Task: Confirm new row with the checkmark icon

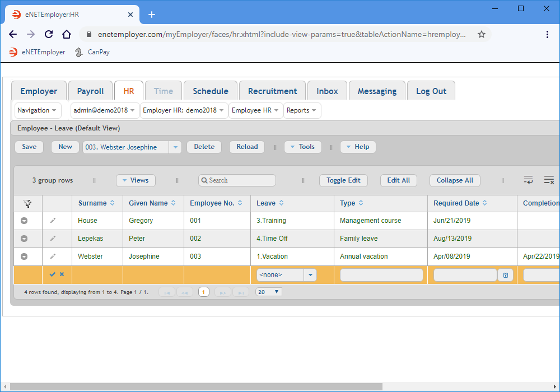Action: (53, 274)
